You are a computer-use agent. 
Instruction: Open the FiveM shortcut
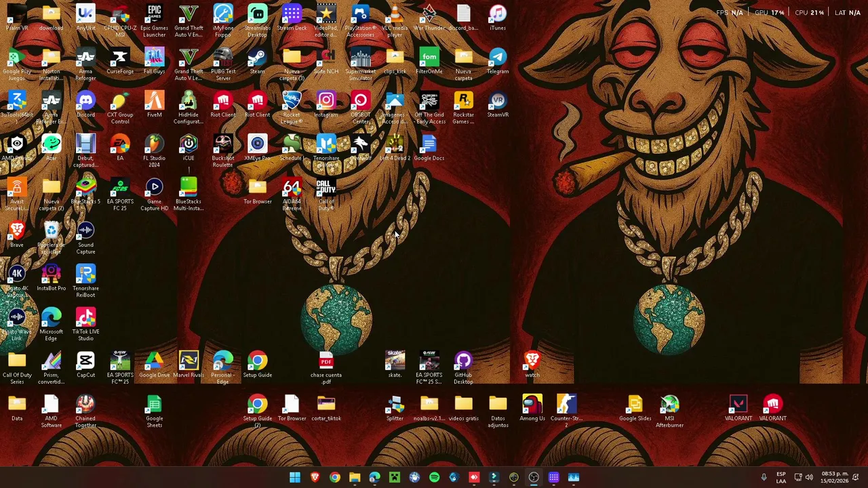point(154,104)
